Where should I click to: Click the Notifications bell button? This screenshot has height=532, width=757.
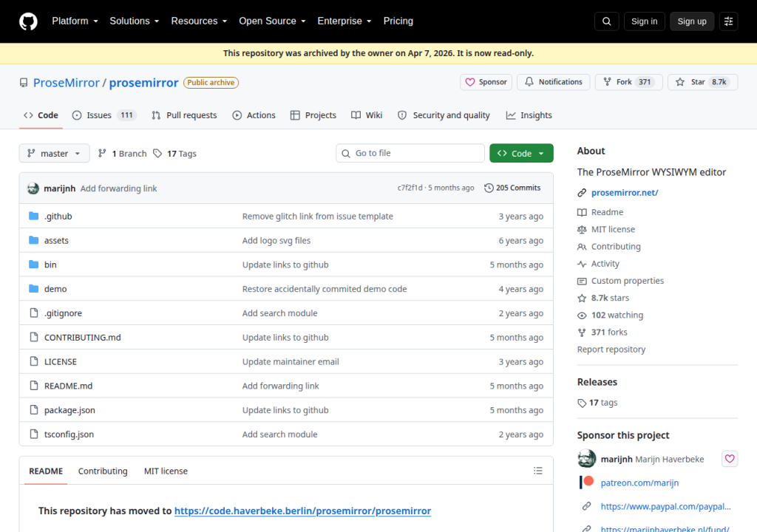point(553,82)
